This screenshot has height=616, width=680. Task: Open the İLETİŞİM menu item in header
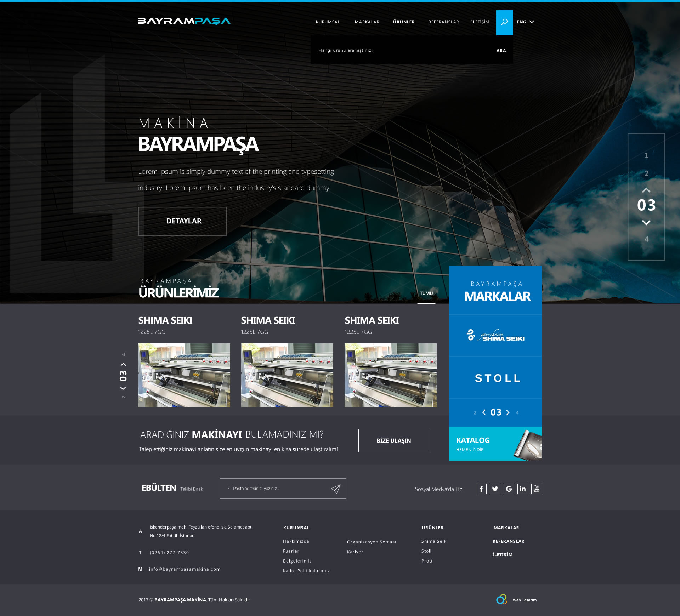pos(480,22)
